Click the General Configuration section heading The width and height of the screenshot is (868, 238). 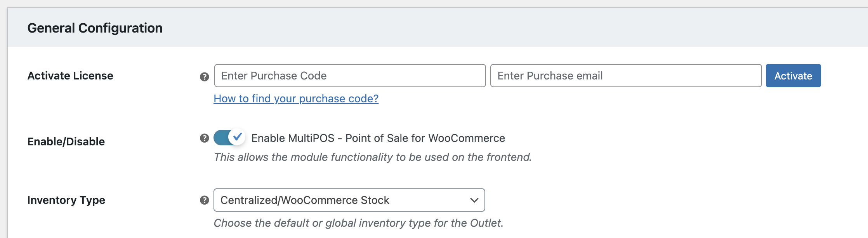pos(95,28)
